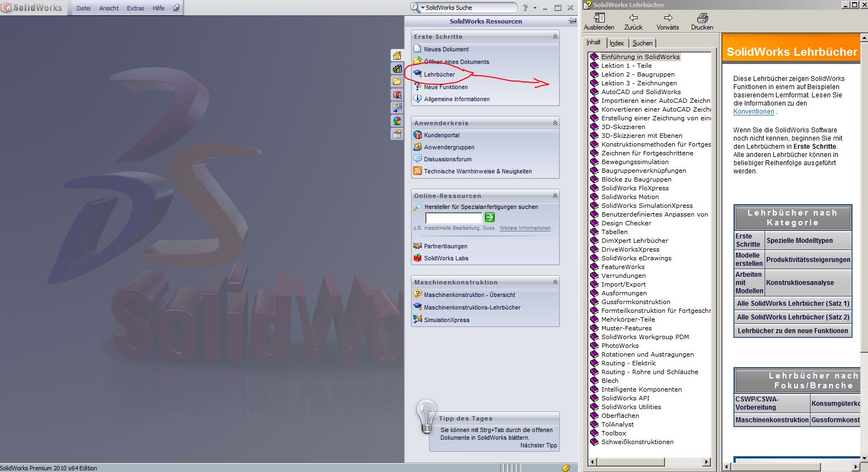Print the help topic with Drucken

[702, 22]
